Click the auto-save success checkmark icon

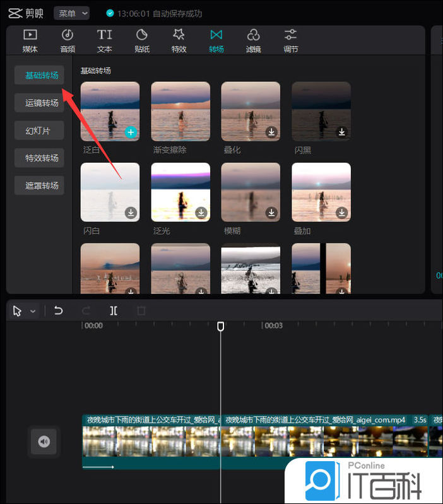(110, 13)
